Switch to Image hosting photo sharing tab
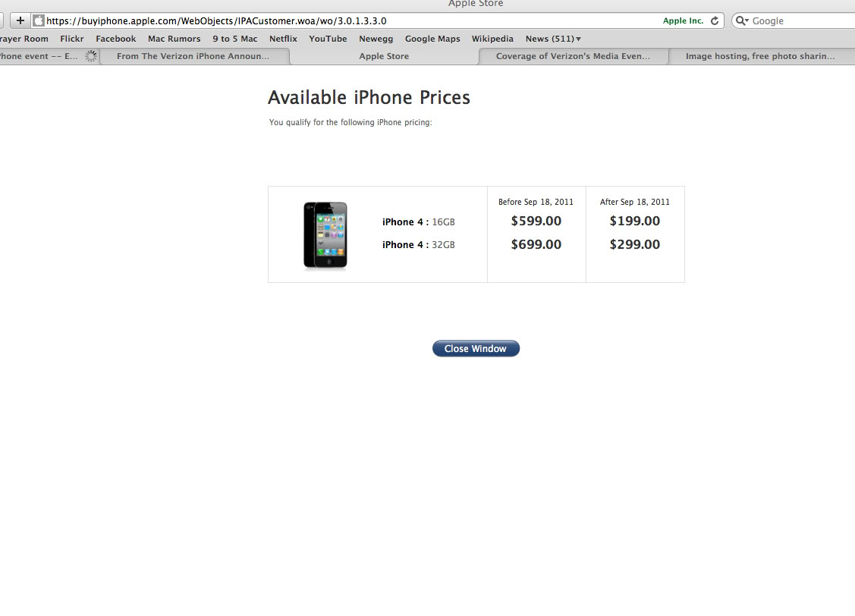This screenshot has width=855, height=616. (x=760, y=56)
